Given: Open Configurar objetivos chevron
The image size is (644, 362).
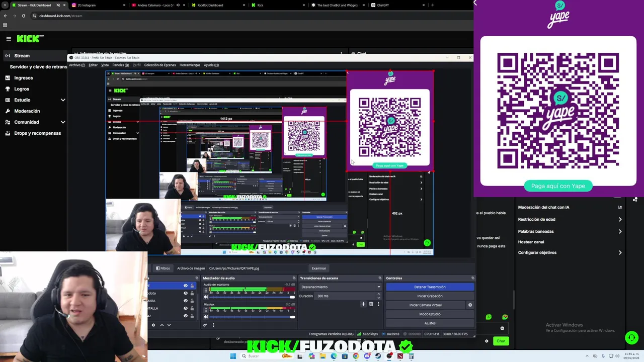Looking at the screenshot, I should tap(620, 252).
